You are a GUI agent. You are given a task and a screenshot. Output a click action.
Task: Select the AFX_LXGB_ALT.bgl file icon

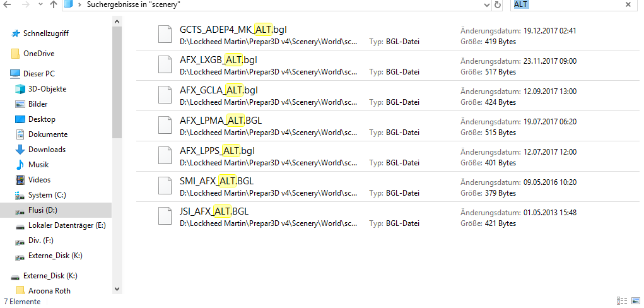pyautogui.click(x=164, y=65)
